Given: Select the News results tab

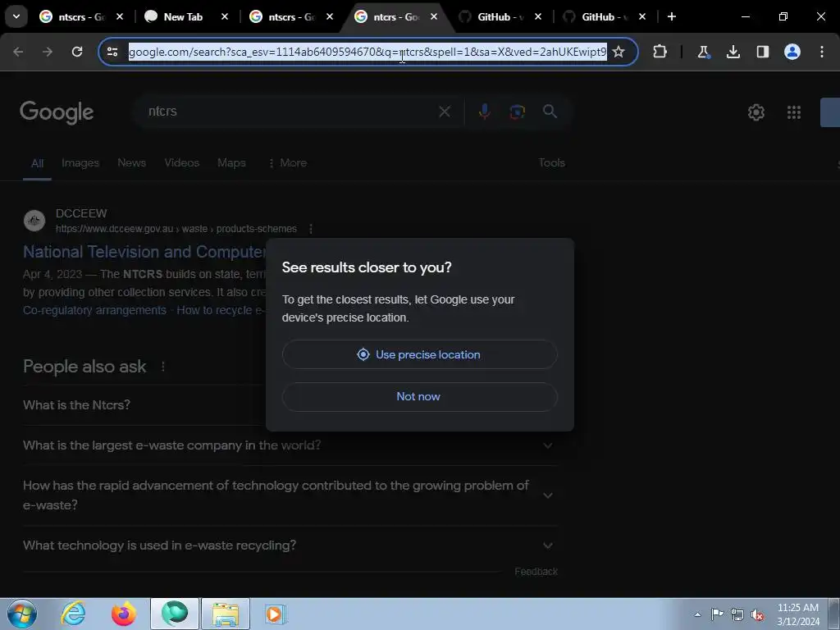Looking at the screenshot, I should [132, 163].
